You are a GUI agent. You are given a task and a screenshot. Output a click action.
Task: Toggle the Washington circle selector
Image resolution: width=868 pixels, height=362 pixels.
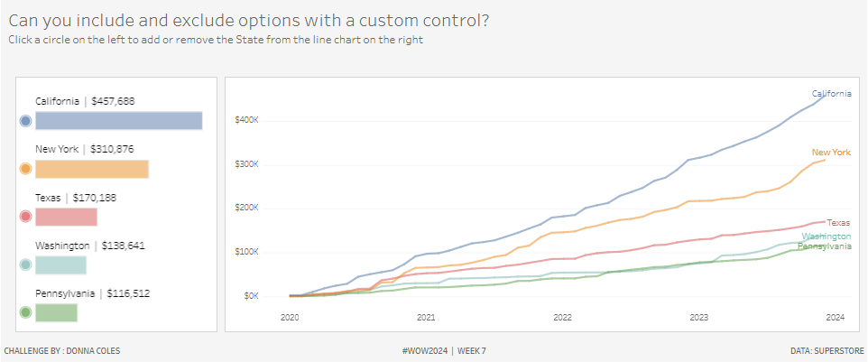tap(25, 265)
